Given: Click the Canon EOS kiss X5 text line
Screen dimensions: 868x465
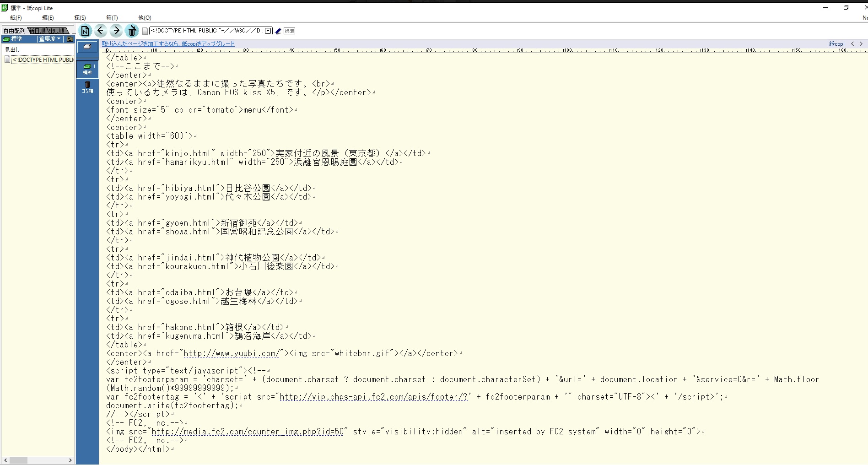Looking at the screenshot, I should tap(241, 92).
